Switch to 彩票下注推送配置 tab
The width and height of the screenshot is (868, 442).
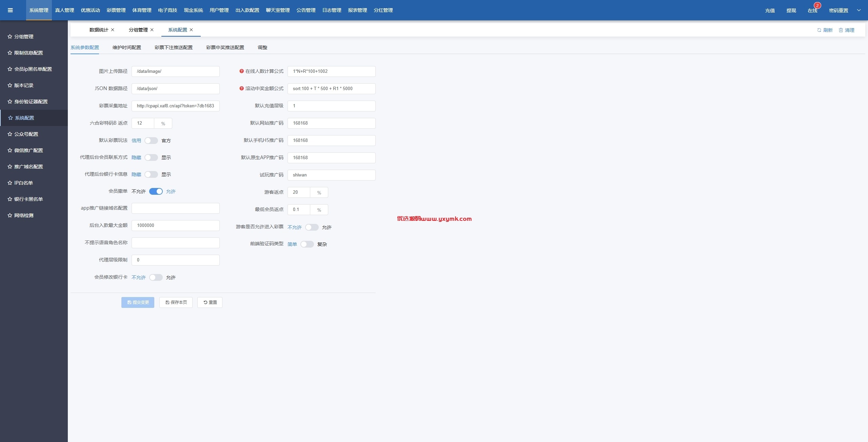174,47
